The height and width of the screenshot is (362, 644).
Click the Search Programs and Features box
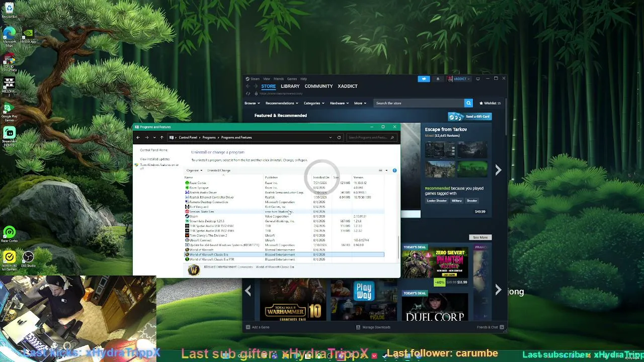pos(371,137)
